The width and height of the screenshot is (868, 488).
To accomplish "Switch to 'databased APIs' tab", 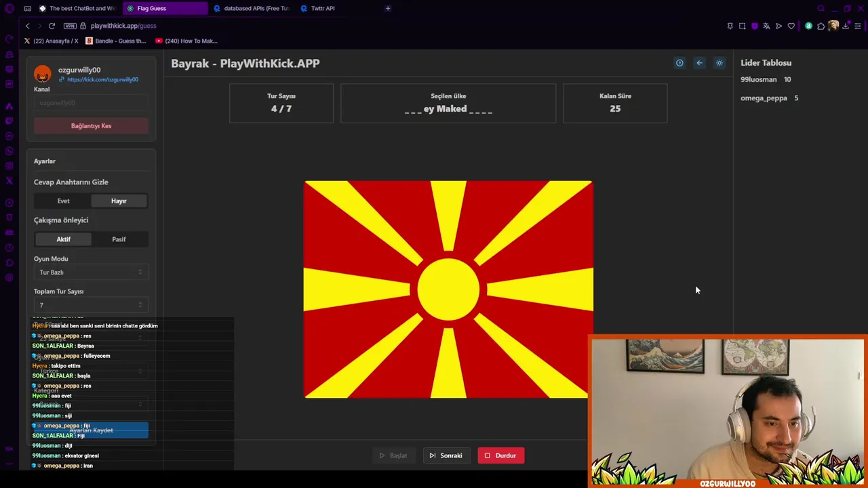I will (252, 8).
